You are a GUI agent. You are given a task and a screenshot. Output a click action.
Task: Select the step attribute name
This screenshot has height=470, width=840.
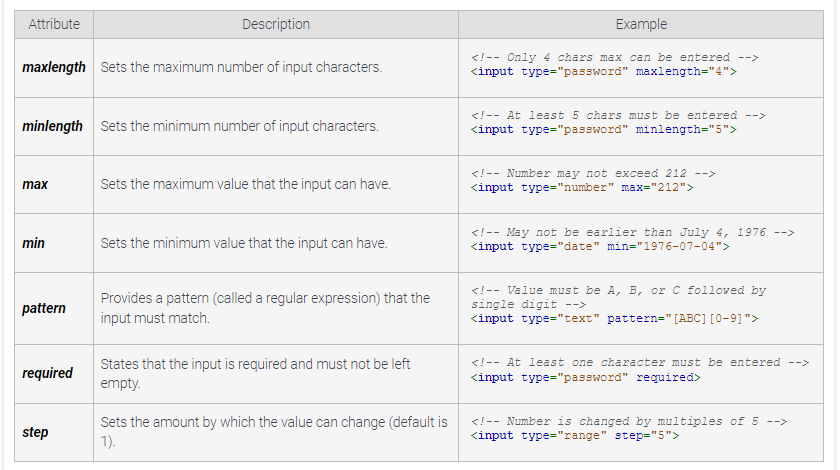[x=35, y=431]
